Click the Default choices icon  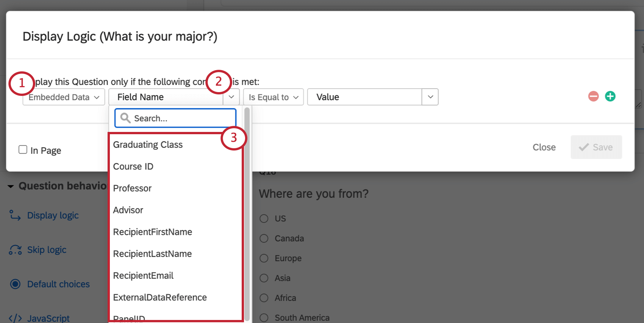pyautogui.click(x=15, y=284)
